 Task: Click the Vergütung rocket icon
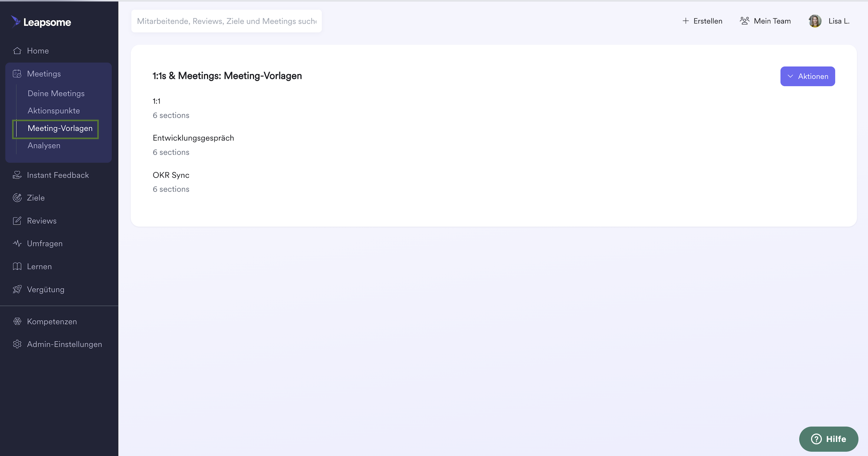pyautogui.click(x=17, y=289)
